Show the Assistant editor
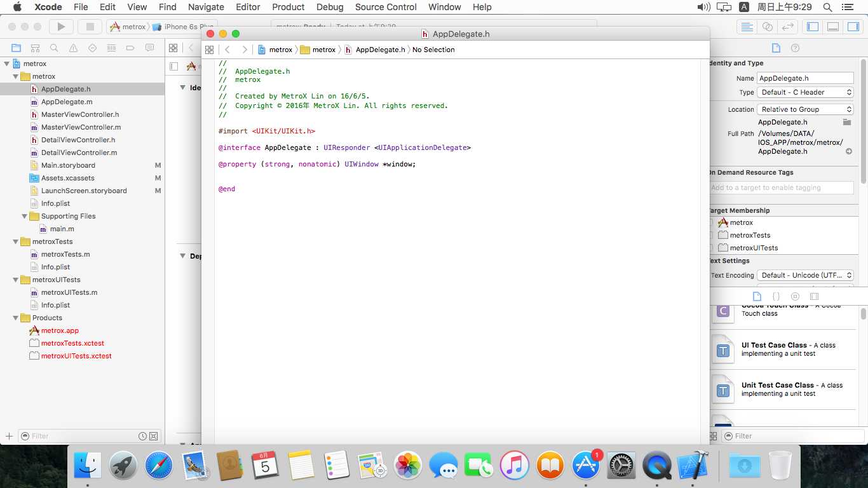Viewport: 868px width, 488px height. click(x=768, y=27)
